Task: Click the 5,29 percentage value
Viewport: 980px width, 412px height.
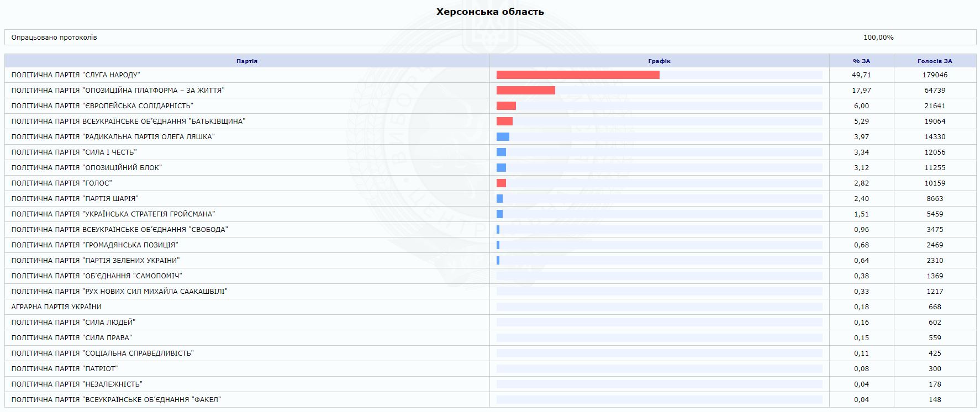Action: (861, 122)
